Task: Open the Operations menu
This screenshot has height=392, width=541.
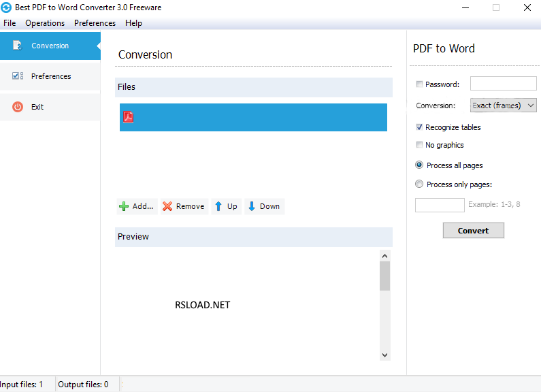Action: pos(45,23)
